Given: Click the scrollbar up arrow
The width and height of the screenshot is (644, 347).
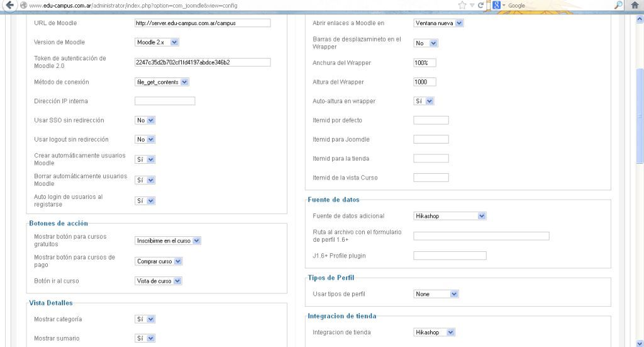Looking at the screenshot, I should 640,20.
